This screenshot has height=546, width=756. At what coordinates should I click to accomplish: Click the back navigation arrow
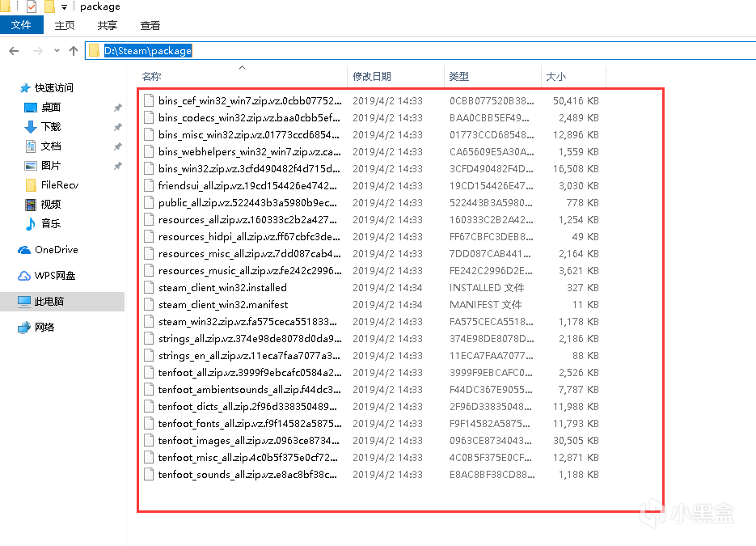point(14,51)
